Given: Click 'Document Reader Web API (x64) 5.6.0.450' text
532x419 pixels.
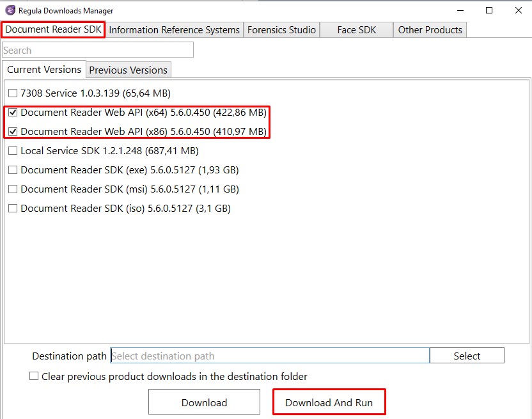Looking at the screenshot, I should tap(115, 113).
